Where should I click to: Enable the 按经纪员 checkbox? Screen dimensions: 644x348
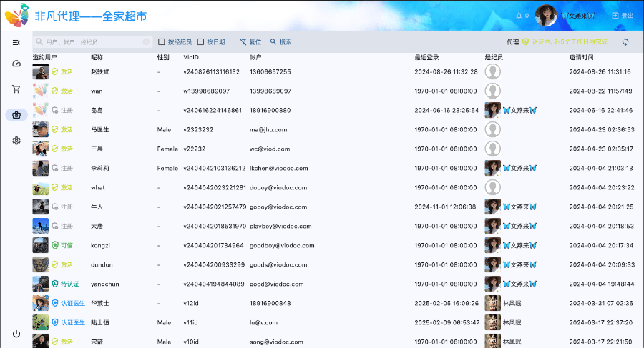click(x=162, y=42)
